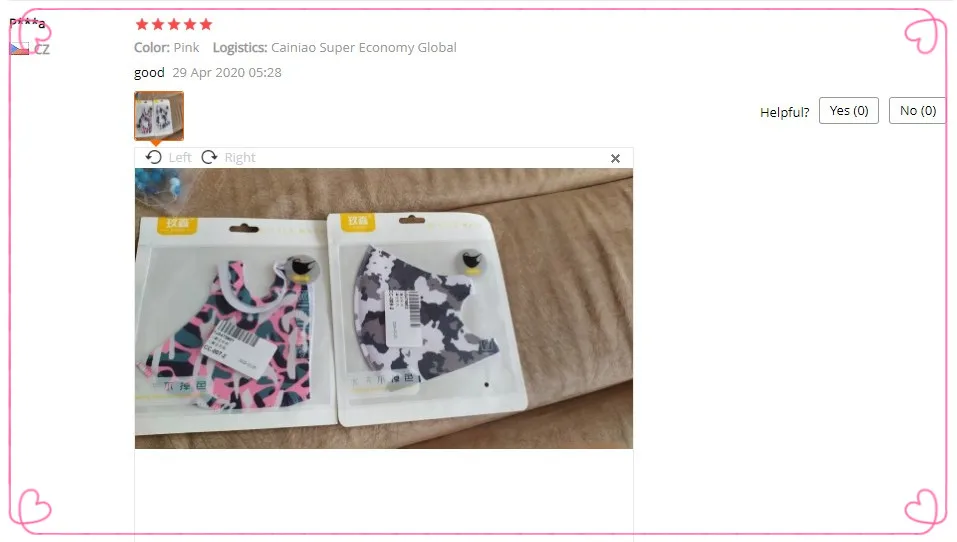957x542 pixels.
Task: Click the fifth red rating star
Action: [x=206, y=24]
